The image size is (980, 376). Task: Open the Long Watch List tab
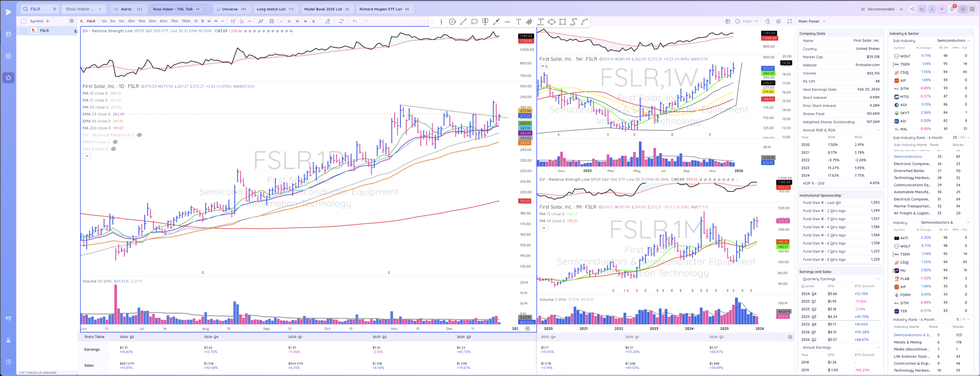pos(275,9)
